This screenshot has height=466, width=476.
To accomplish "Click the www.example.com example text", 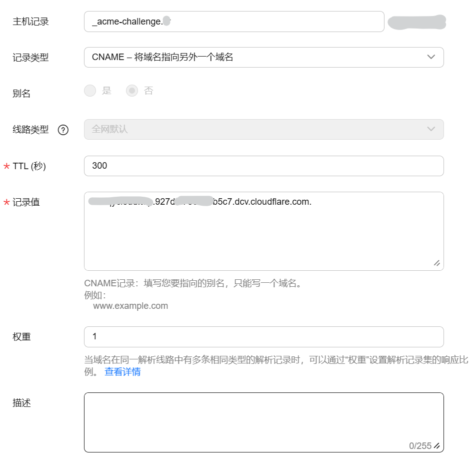I will click(130, 305).
